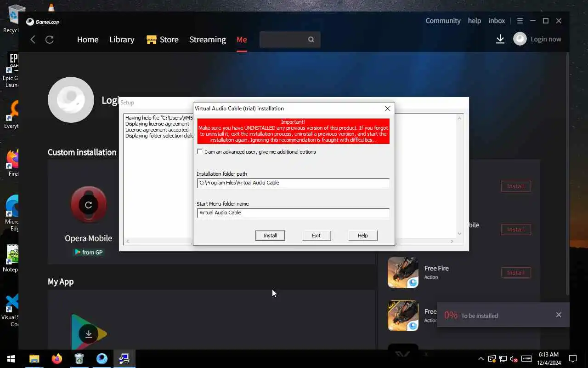
Task: Click the Setup installer taskbar icon
Action: tap(124, 359)
